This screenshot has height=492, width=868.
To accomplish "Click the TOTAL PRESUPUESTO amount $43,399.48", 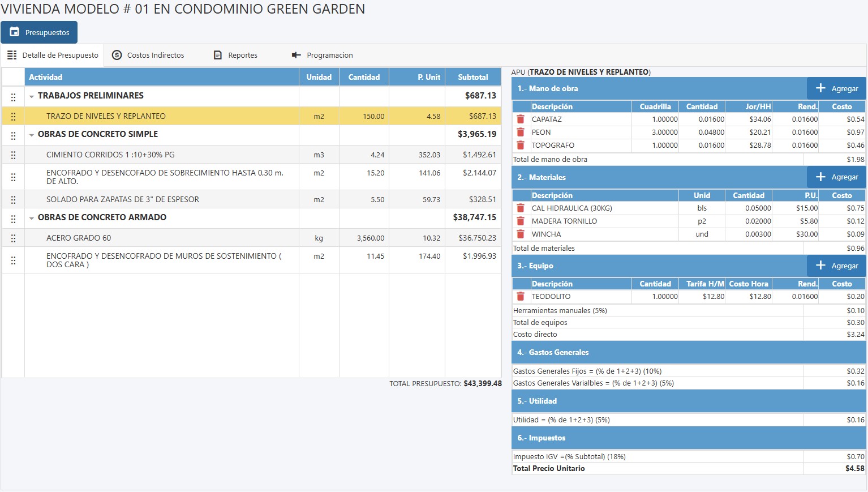I will click(x=483, y=384).
